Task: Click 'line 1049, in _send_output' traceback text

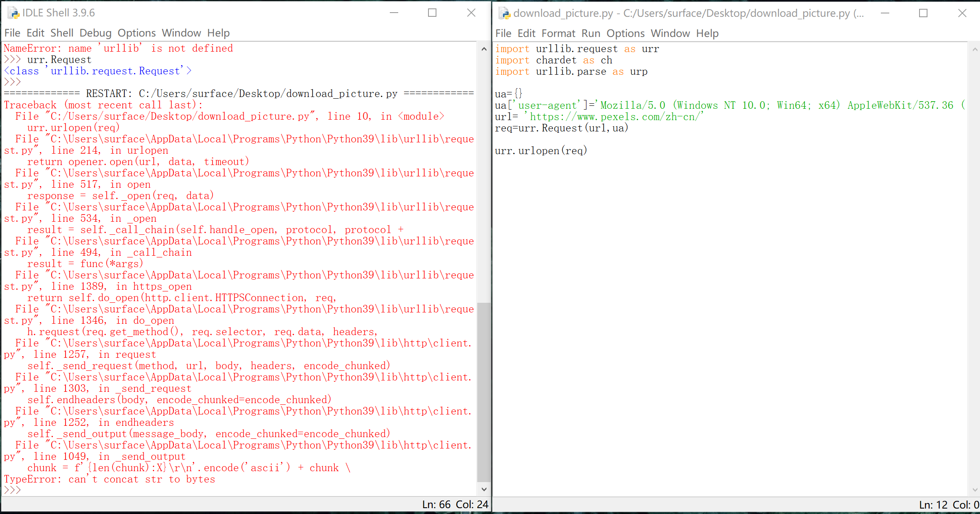Action: click(x=109, y=456)
